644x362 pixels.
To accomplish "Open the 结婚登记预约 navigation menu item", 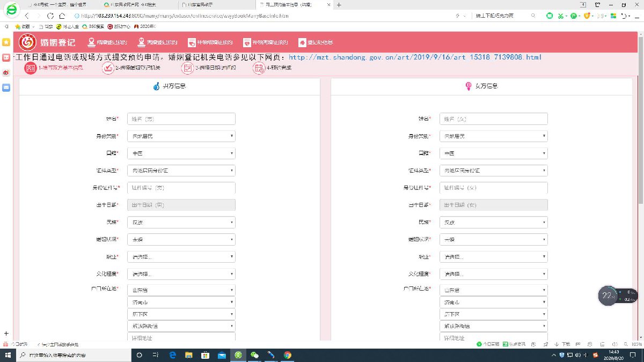I will 107,42.
